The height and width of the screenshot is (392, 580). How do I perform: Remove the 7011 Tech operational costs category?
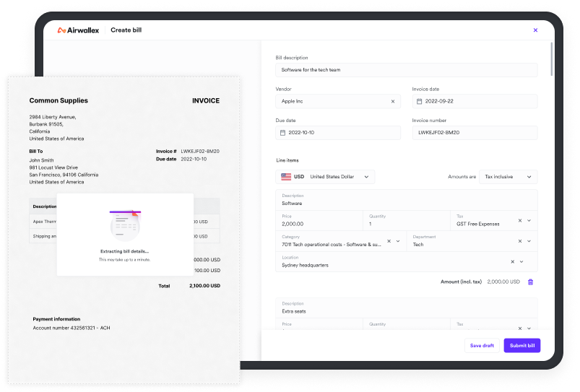click(389, 241)
